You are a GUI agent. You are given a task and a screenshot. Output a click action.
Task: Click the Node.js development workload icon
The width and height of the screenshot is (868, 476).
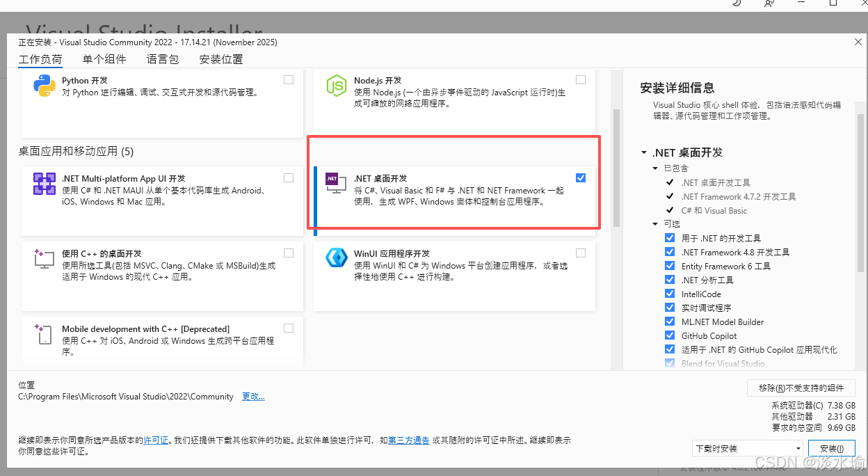[x=337, y=86]
